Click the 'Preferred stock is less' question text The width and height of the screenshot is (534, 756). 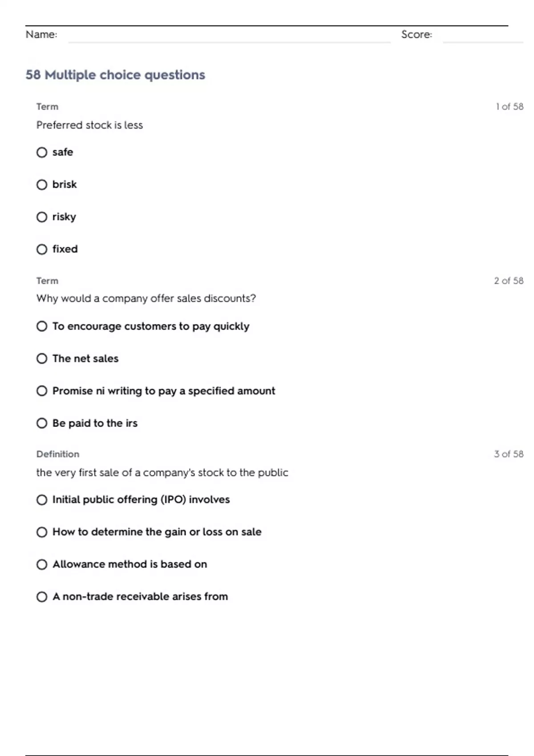[x=89, y=125]
